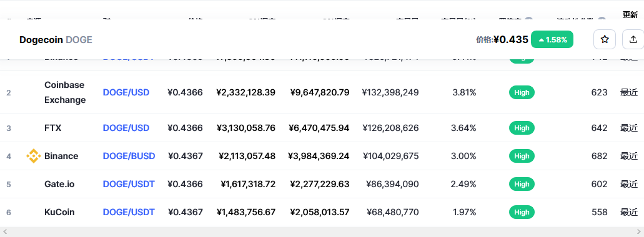Click the horizontal scrollbar track
Screen dimensions: 644x237
coord(322,232)
